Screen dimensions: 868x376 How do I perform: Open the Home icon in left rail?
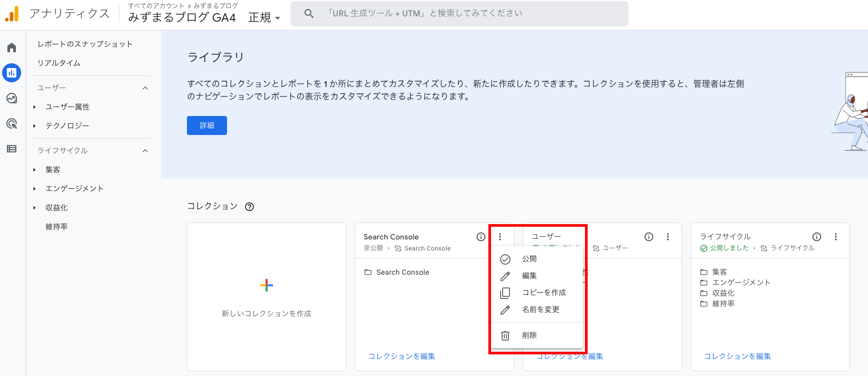point(12,48)
